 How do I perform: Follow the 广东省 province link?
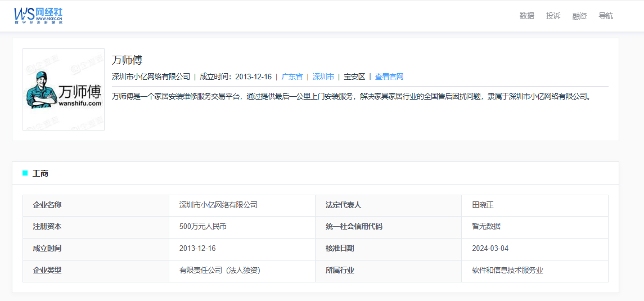pyautogui.click(x=292, y=77)
